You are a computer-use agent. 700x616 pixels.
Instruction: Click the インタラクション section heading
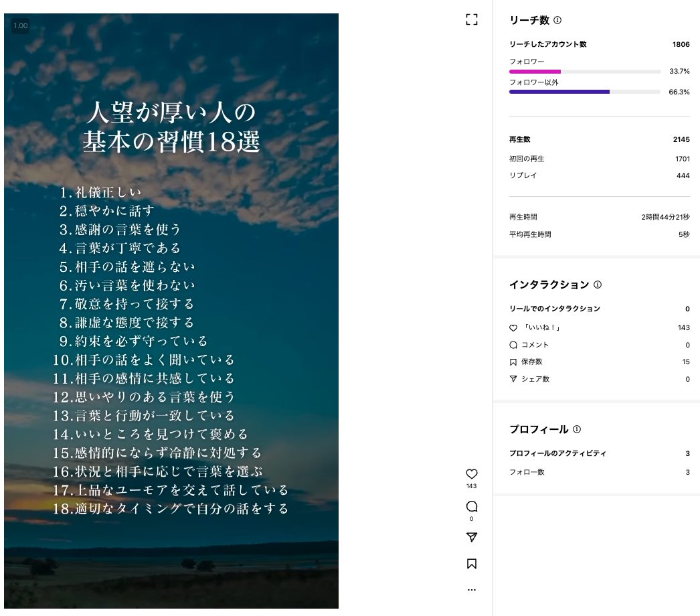pos(549,285)
